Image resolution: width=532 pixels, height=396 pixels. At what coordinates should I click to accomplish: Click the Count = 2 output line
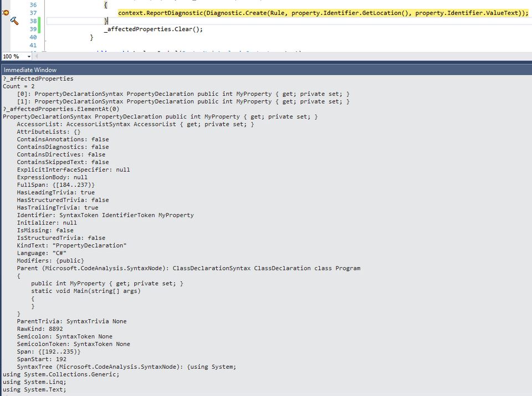[x=19, y=86]
